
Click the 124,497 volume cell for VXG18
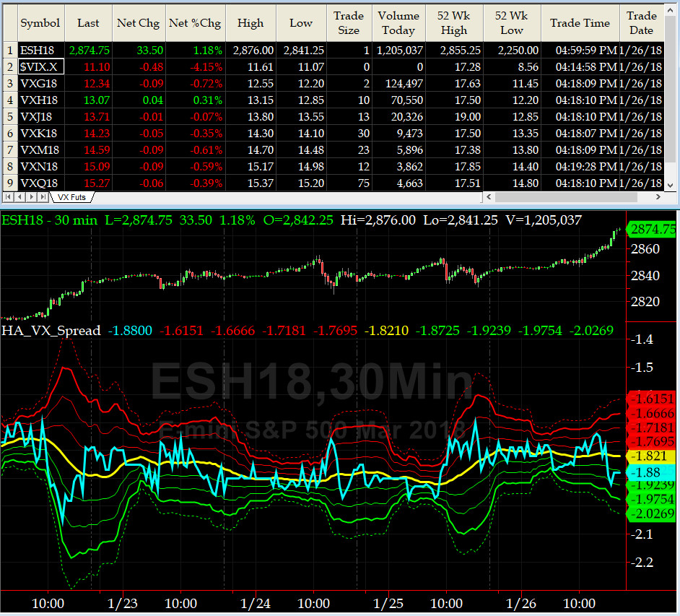tap(398, 83)
